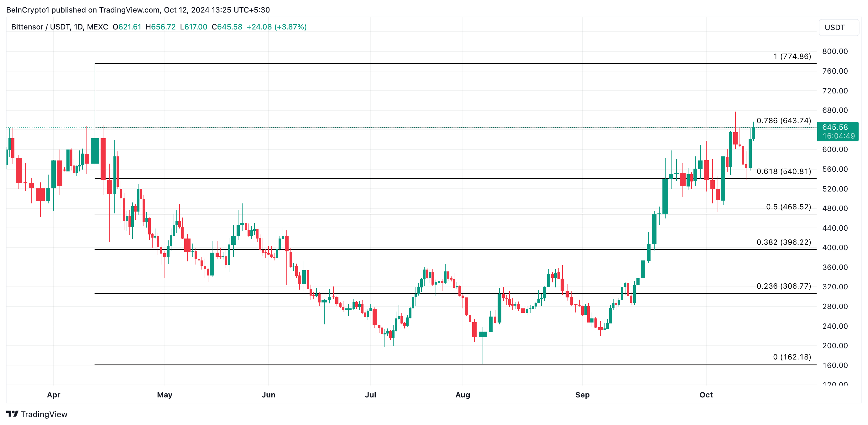The height and width of the screenshot is (425, 868).
Task: Click the 800.00 price scale value
Action: pyautogui.click(x=835, y=51)
